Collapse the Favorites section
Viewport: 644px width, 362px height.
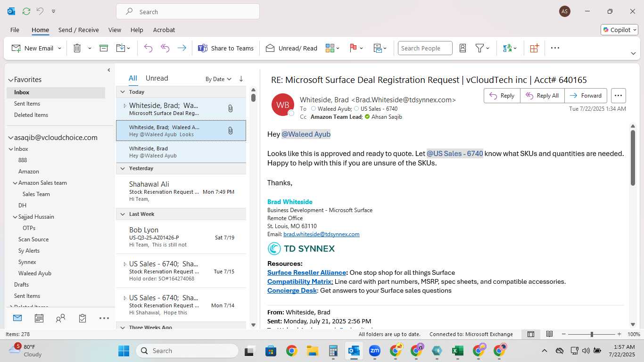[x=10, y=80]
